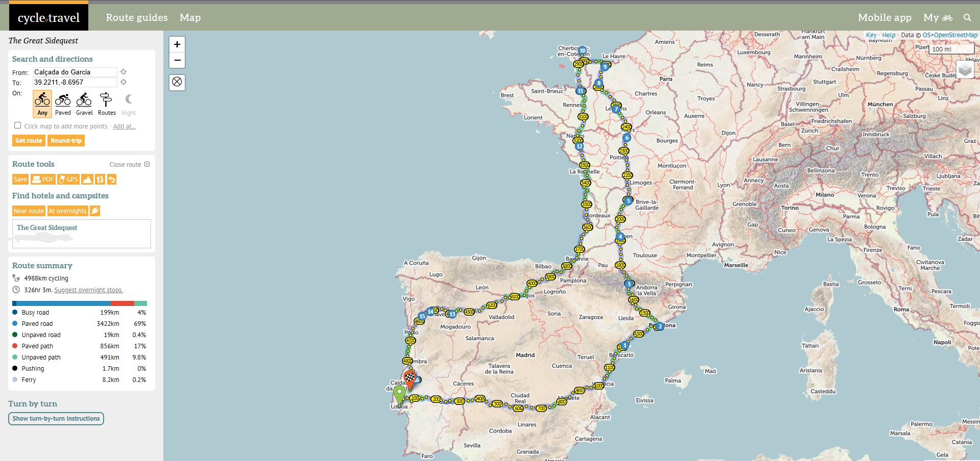This screenshot has height=461, width=980.
Task: Open the map layers switcher
Action: 965,69
